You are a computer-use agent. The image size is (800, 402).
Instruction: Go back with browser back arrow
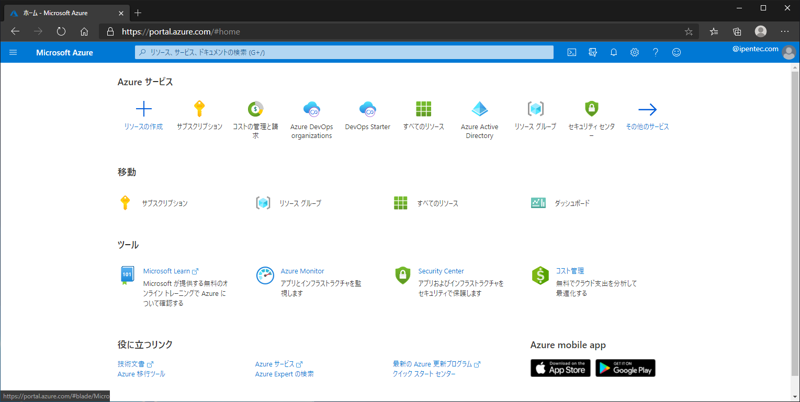pyautogui.click(x=15, y=32)
